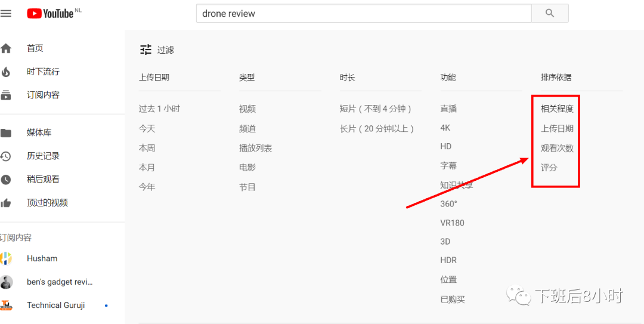This screenshot has width=644, height=324.
Task: Enable the 4K feature filter
Action: point(445,128)
